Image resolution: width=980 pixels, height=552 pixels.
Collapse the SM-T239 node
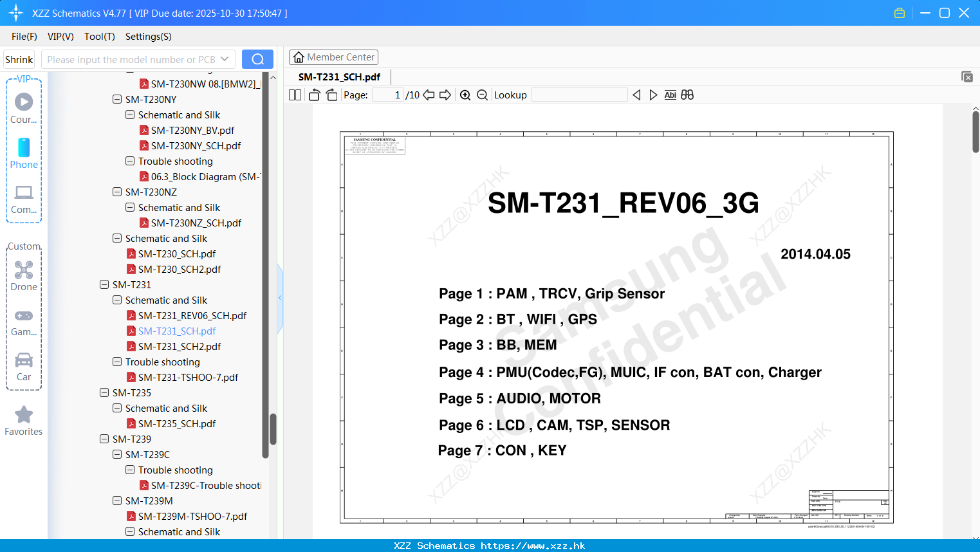pos(104,439)
